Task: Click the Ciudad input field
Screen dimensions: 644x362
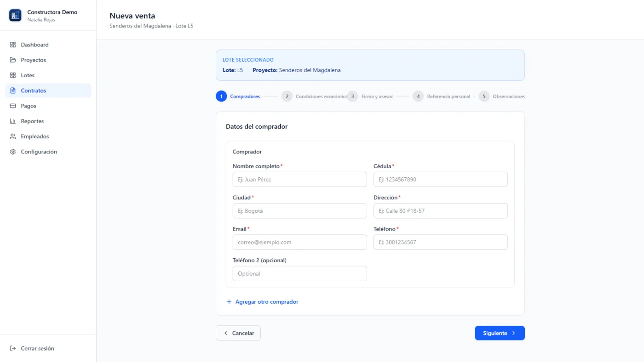Action: (300, 211)
